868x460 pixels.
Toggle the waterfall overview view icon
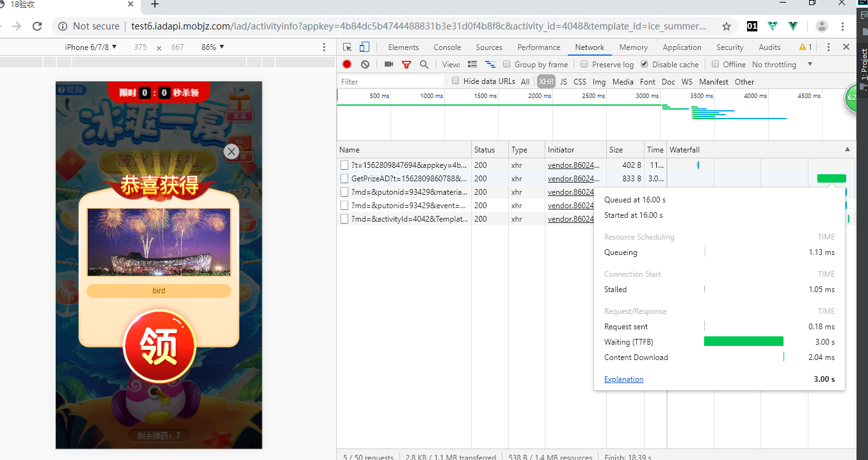point(490,65)
